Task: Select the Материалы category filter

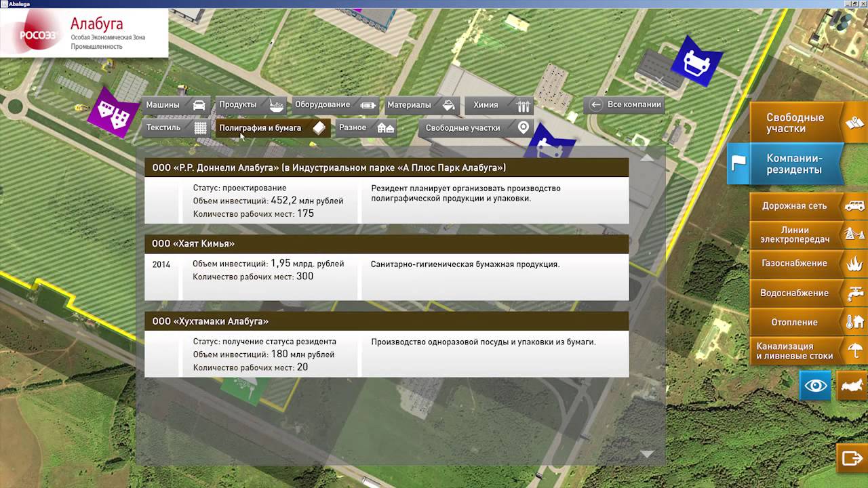Action: click(x=421, y=105)
